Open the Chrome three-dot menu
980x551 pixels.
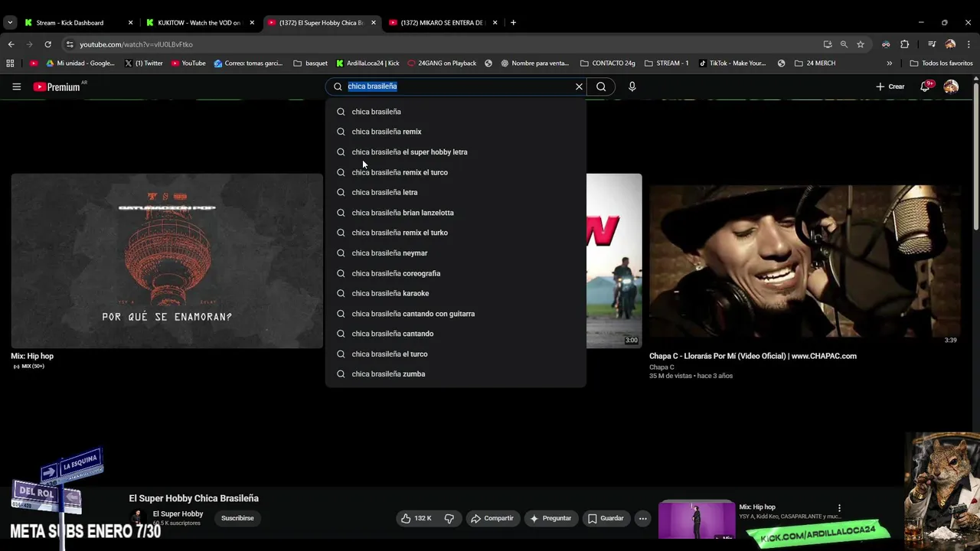[x=969, y=44]
